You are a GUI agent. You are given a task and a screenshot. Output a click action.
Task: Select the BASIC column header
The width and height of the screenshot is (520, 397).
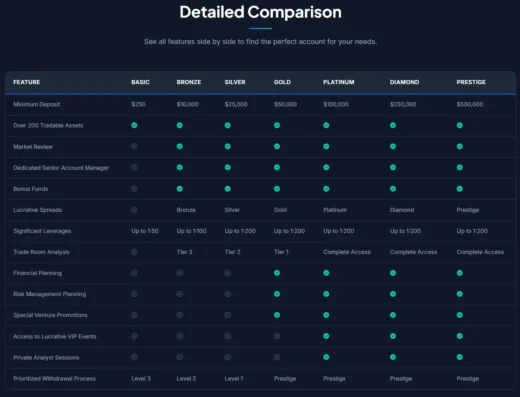tap(140, 82)
